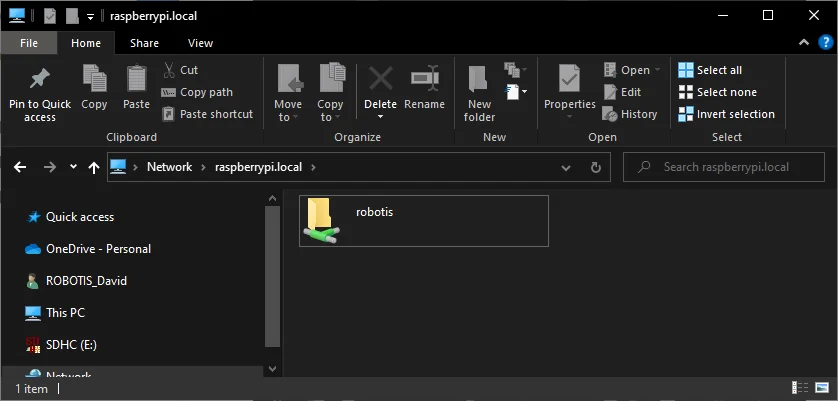Expand chevron after Network in address bar
Screen dimensions: 838x401
[x=204, y=167]
